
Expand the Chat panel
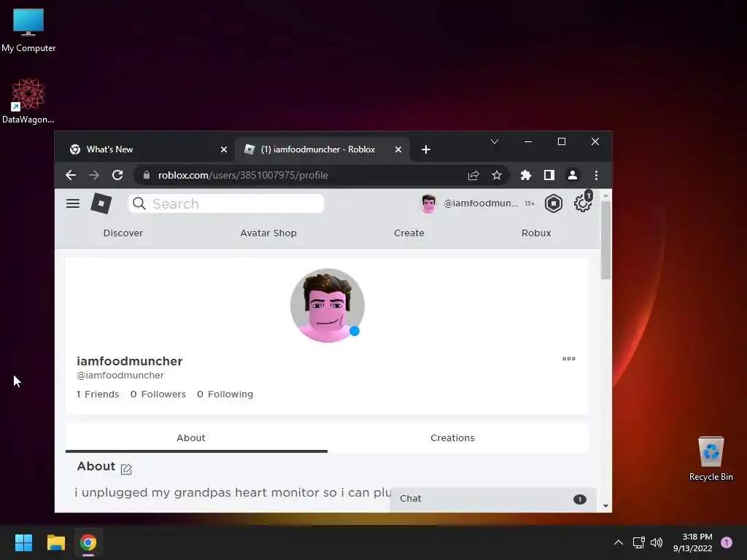click(x=493, y=499)
